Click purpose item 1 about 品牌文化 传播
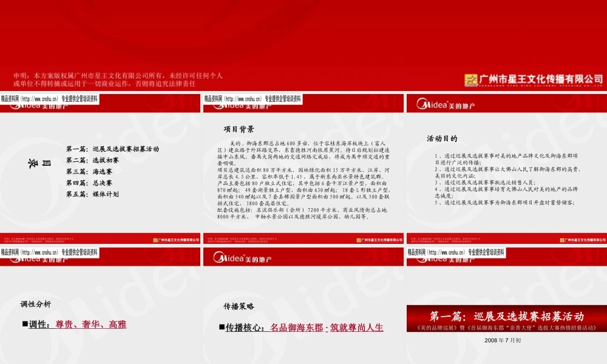607x364 pixels. pyautogui.click(x=506, y=159)
